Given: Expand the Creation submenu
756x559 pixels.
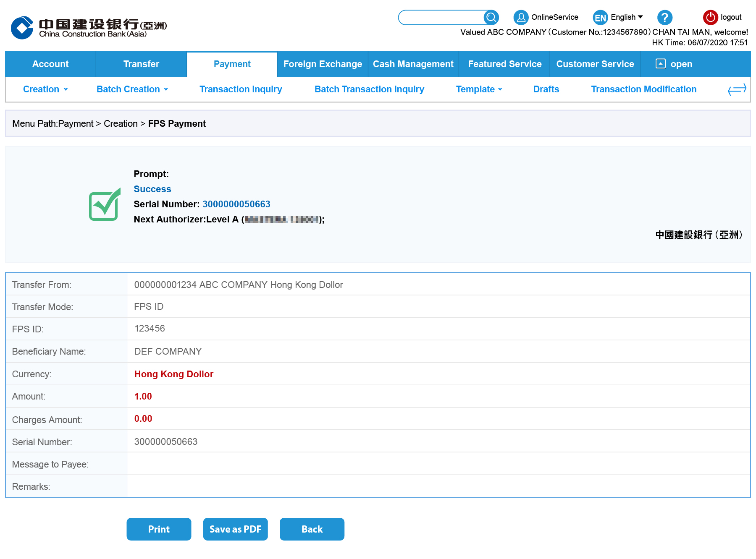Looking at the screenshot, I should pyautogui.click(x=45, y=89).
